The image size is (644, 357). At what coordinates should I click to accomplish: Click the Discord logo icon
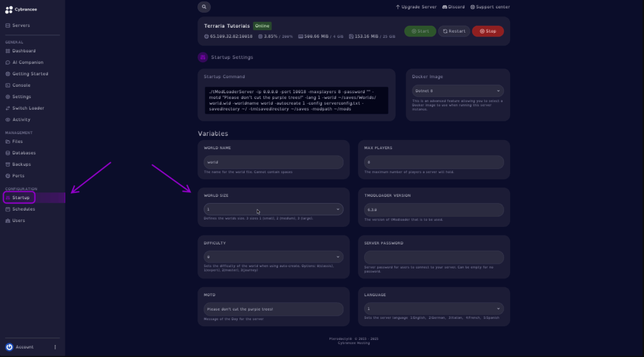point(445,7)
